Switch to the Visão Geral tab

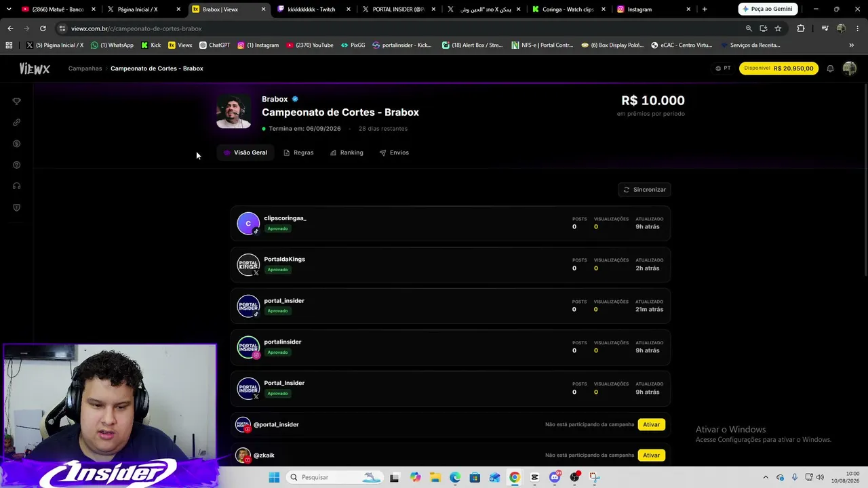pos(245,152)
